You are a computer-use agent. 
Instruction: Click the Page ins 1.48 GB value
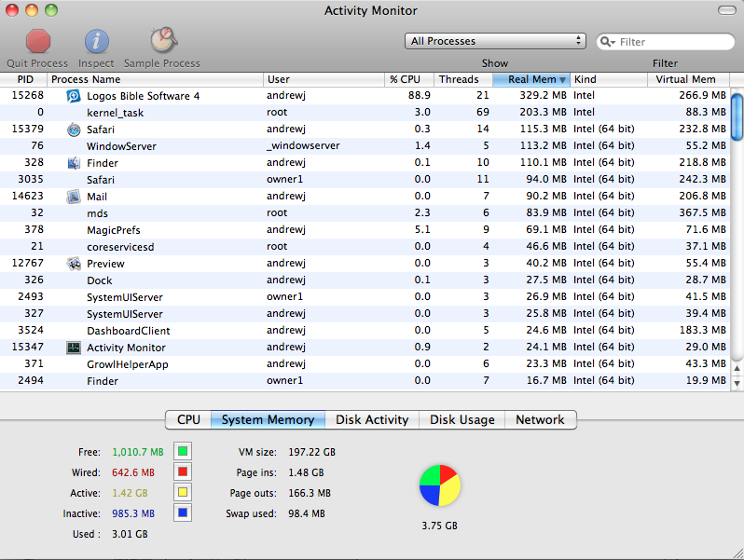pyautogui.click(x=306, y=472)
